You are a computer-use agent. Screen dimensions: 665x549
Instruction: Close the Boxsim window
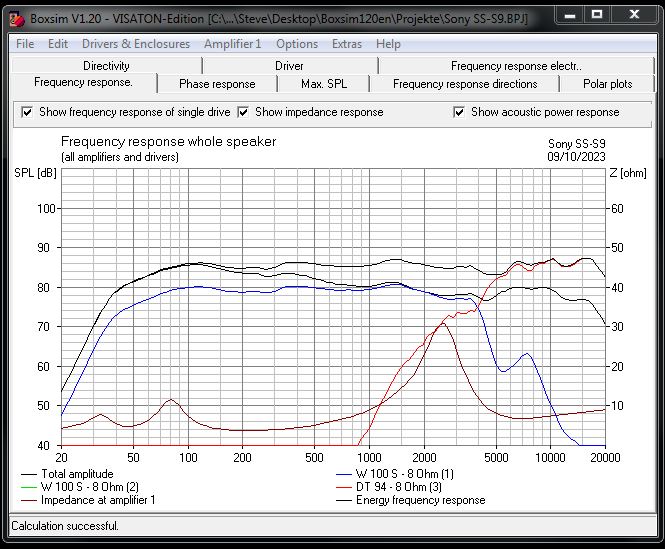[x=634, y=15]
